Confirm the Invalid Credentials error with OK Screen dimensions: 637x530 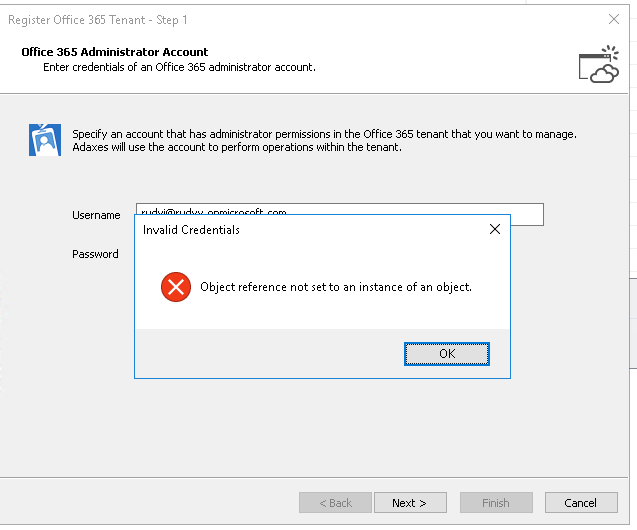click(x=446, y=354)
